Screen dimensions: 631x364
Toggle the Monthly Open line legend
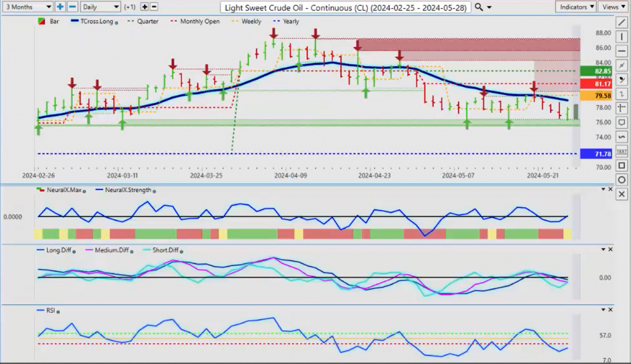click(199, 22)
